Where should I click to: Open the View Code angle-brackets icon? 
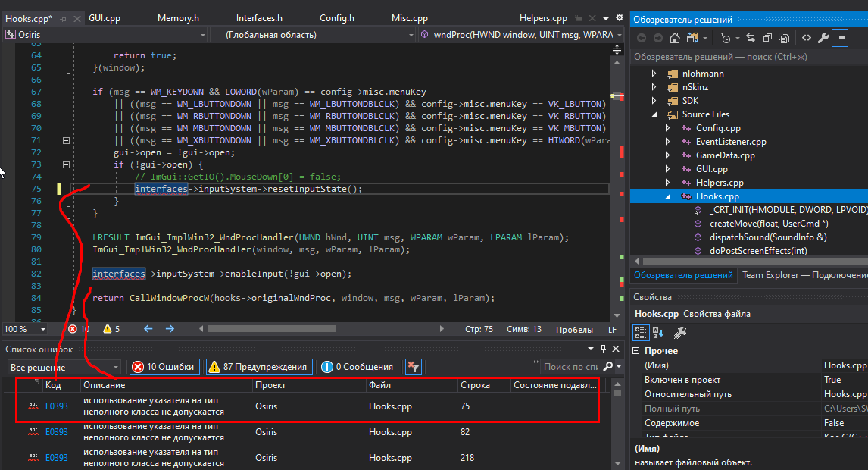point(806,38)
